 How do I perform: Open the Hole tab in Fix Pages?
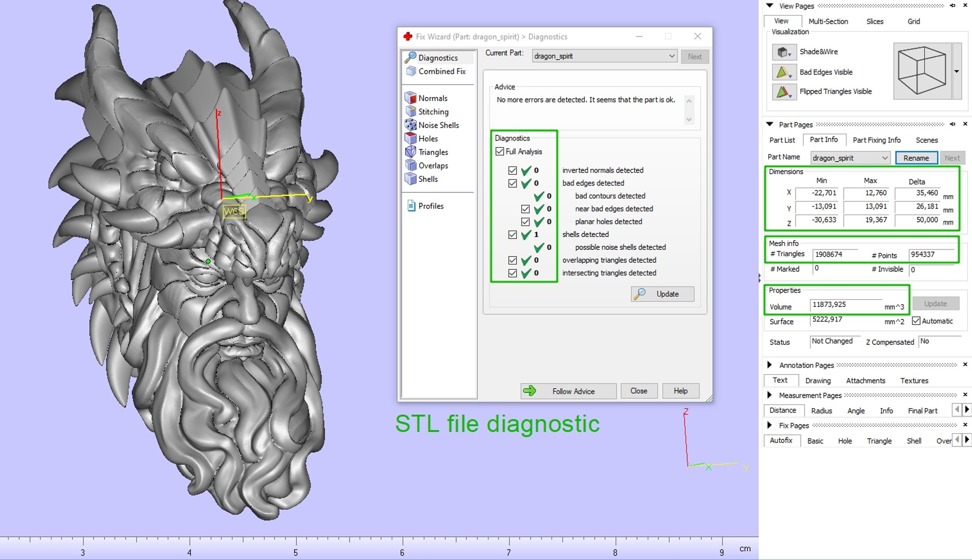844,441
